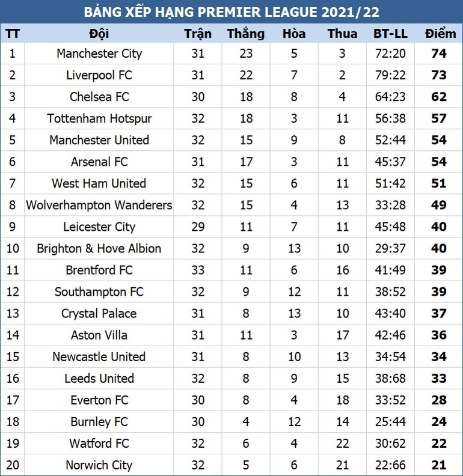Open the Tottenham Hotspur team entry
This screenshot has height=476, width=463.
click(99, 118)
